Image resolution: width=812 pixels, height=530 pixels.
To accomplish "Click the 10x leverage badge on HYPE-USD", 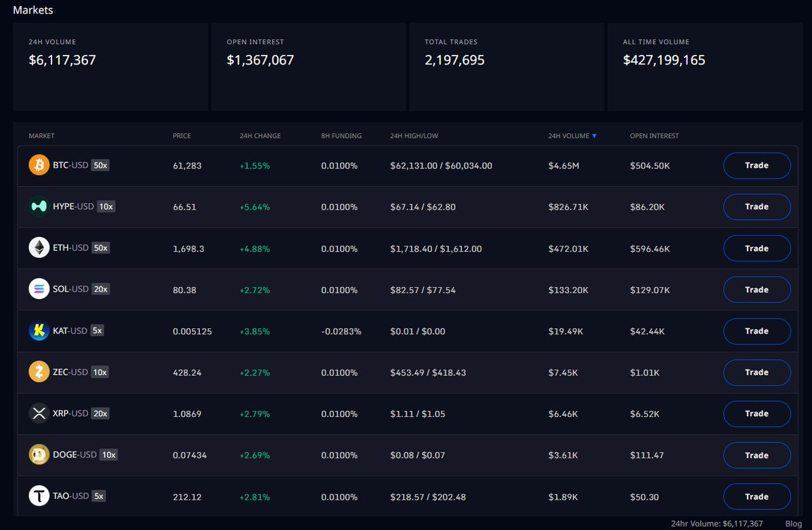I will (x=106, y=206).
